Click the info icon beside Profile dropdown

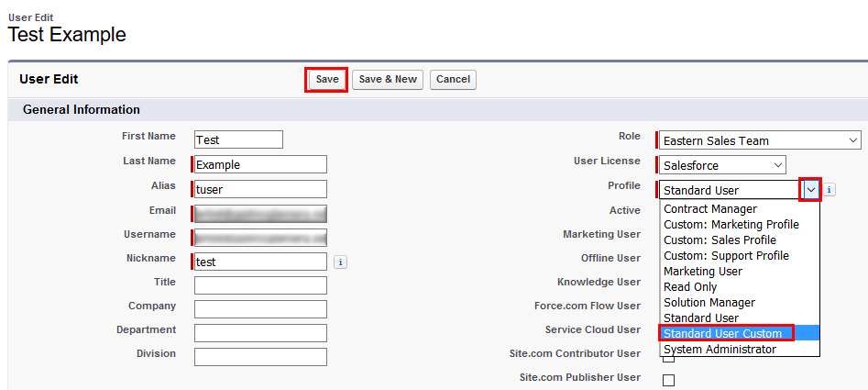[x=830, y=190]
